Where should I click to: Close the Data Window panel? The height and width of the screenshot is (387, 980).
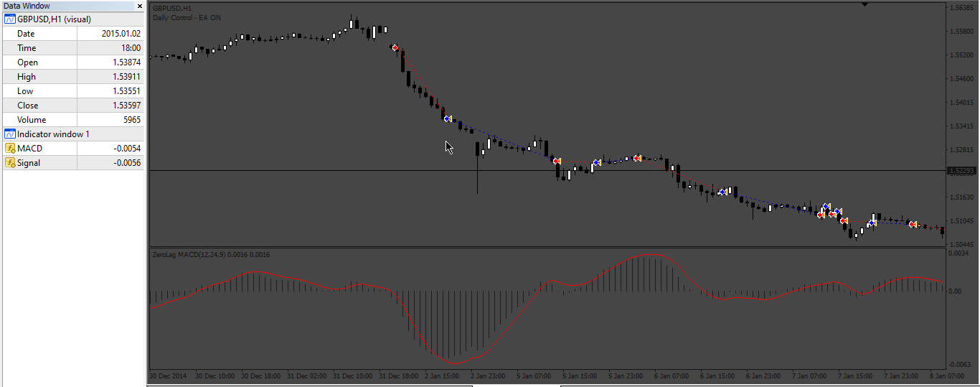(140, 6)
